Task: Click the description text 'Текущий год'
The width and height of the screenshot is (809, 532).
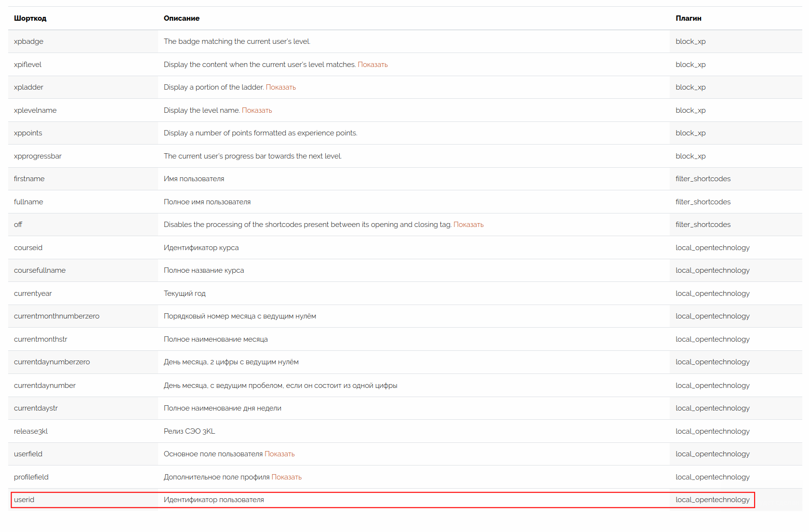Action: point(185,293)
